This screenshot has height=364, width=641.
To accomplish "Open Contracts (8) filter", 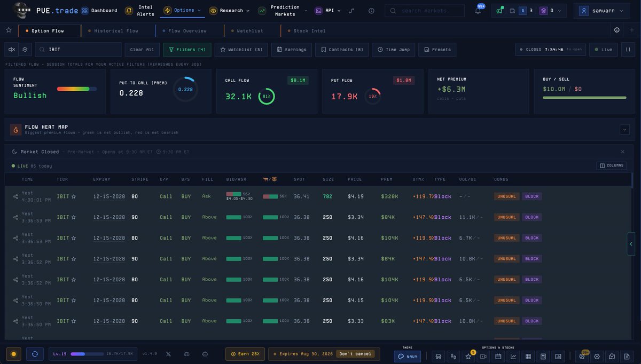I will [x=342, y=50].
